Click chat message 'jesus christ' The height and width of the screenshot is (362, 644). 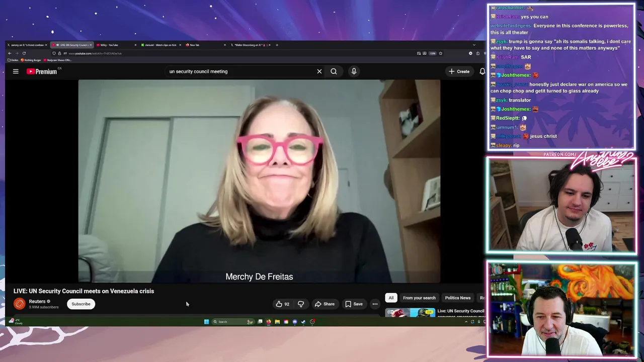[543, 136]
